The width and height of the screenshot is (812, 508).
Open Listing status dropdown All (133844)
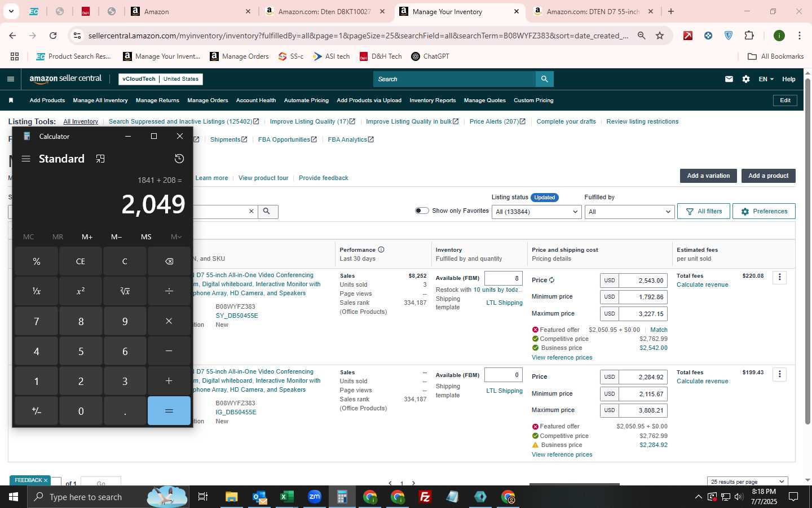pyautogui.click(x=536, y=212)
